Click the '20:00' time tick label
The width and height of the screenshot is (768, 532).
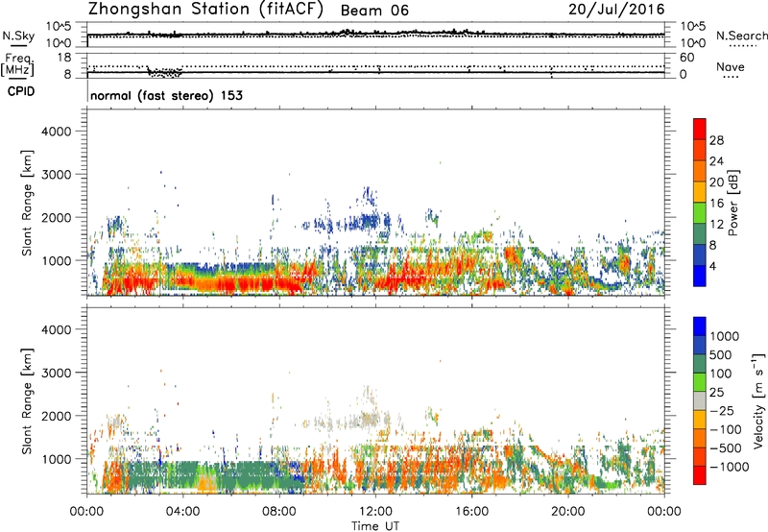[567, 512]
